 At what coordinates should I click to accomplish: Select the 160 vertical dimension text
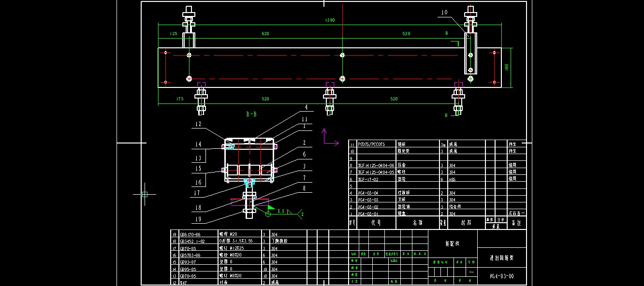click(x=507, y=68)
